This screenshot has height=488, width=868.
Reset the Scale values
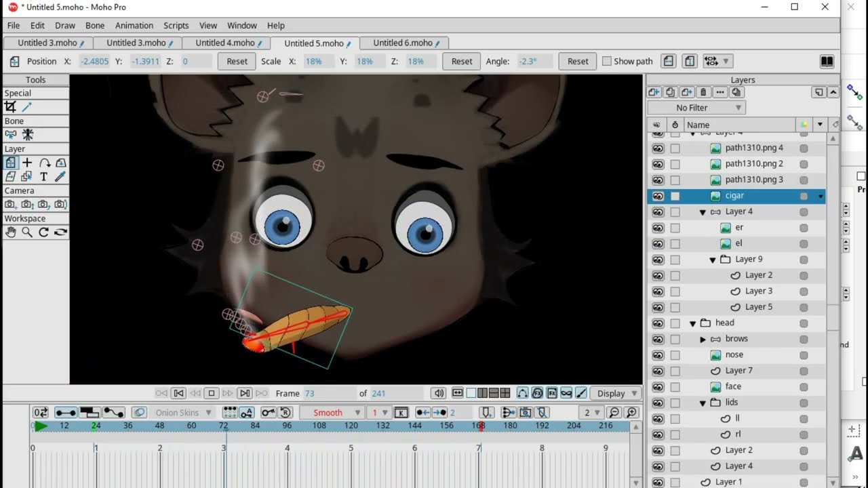(462, 61)
